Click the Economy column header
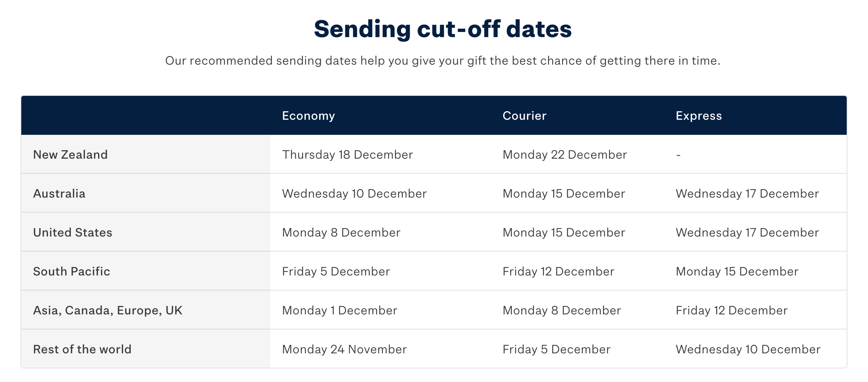868x382 pixels. (308, 116)
